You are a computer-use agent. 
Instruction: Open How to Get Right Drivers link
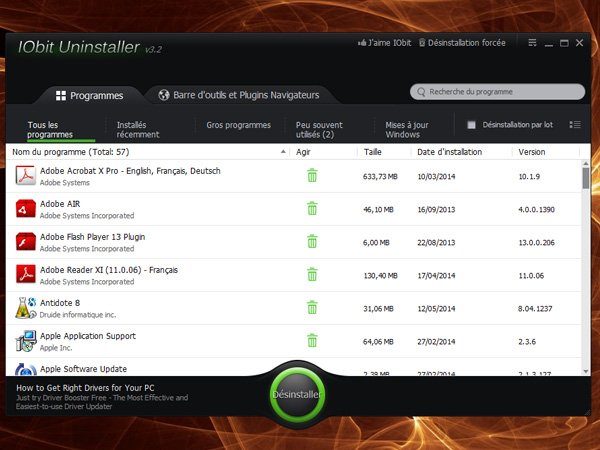[x=85, y=388]
